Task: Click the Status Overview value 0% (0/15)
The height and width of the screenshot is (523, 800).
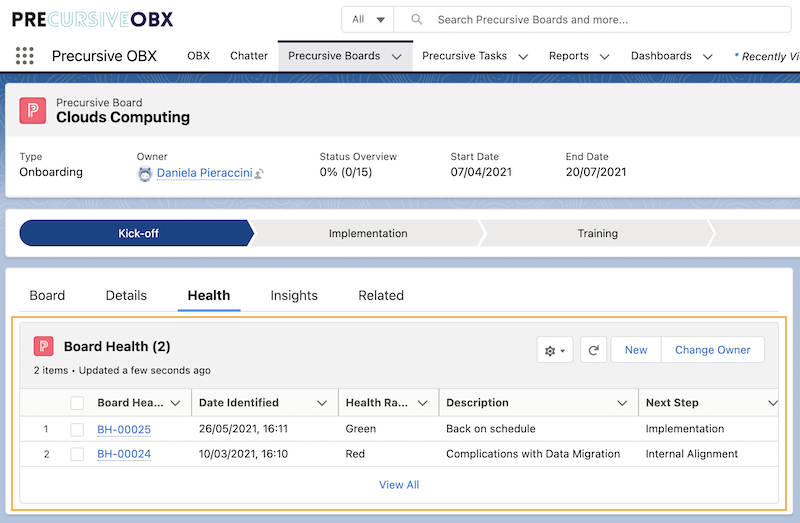Action: pyautogui.click(x=346, y=172)
